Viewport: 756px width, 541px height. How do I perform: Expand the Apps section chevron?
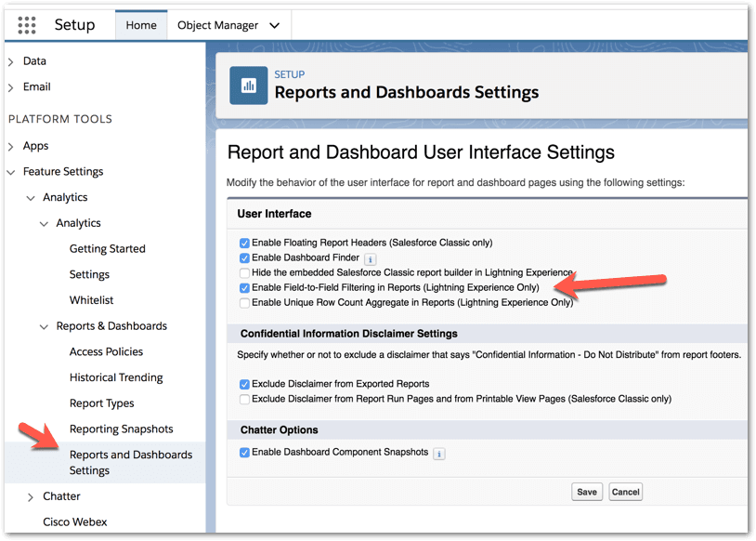pos(10,146)
